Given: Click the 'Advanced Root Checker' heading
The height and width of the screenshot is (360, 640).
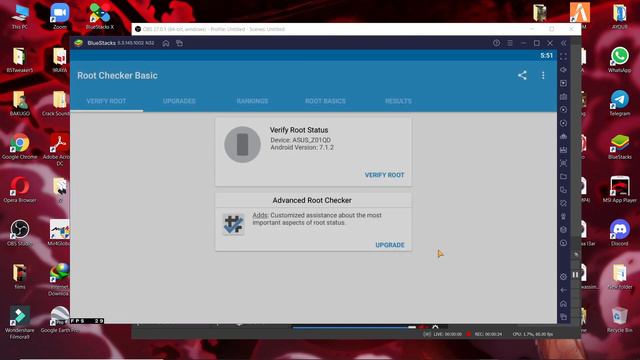Looking at the screenshot, I should tap(312, 200).
